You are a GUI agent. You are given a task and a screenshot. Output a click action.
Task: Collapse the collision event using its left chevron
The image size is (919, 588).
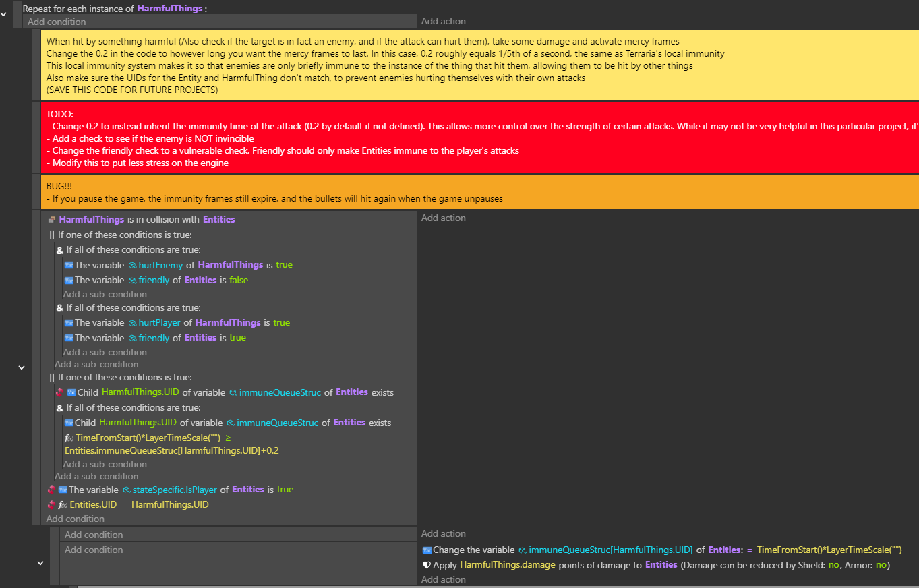[x=21, y=367]
